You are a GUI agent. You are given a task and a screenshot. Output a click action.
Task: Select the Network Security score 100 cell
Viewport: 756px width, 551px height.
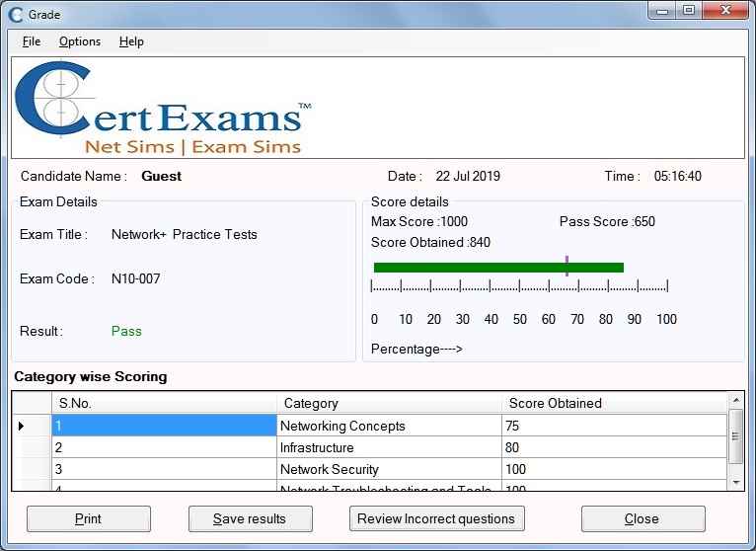[614, 469]
